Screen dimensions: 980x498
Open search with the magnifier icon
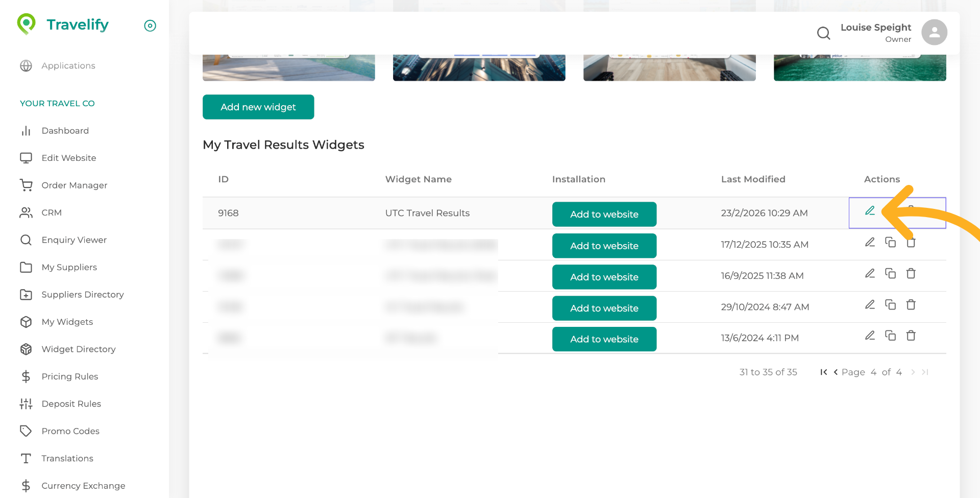pos(823,33)
